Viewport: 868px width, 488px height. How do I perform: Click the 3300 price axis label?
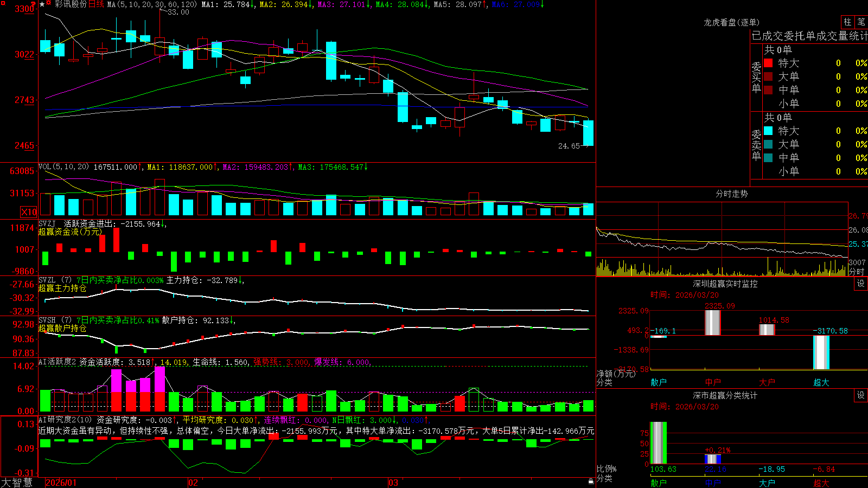point(24,9)
